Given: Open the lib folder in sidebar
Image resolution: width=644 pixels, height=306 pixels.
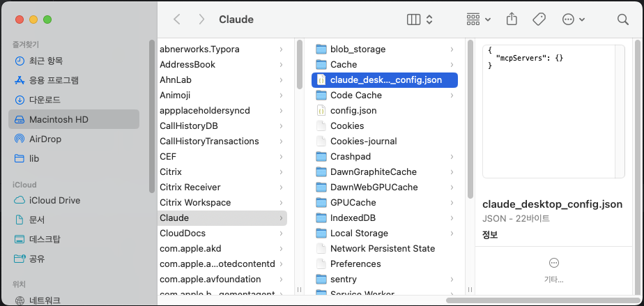Looking at the screenshot, I should pos(74,158).
